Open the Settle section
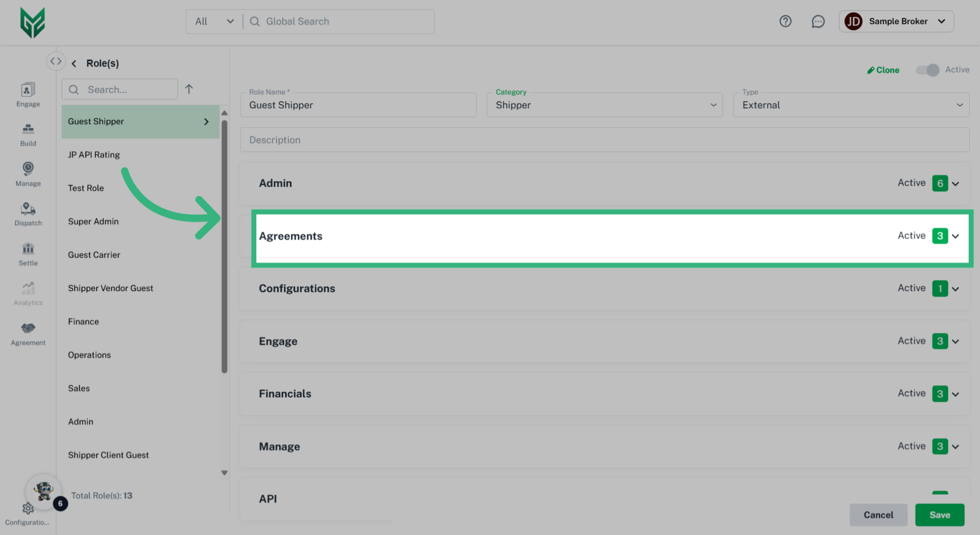 point(28,254)
